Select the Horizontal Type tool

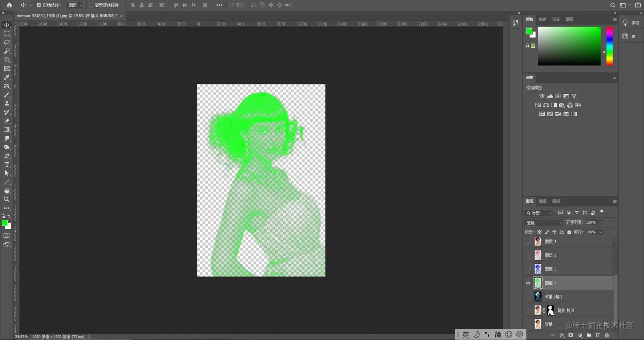pos(7,164)
